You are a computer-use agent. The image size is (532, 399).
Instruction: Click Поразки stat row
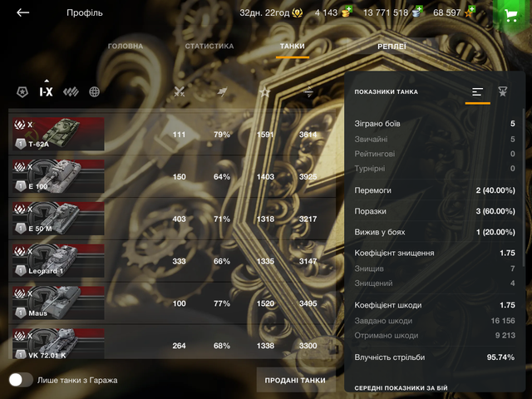435,211
